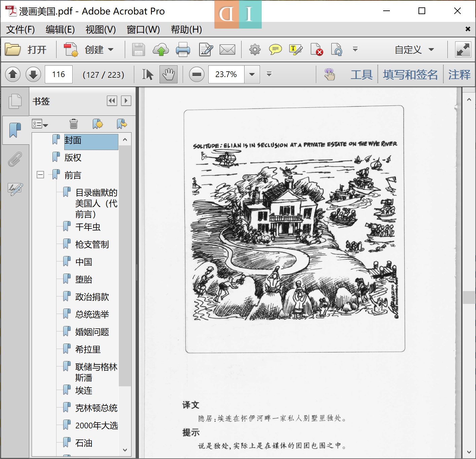Zoom out with the minus button
This screenshot has height=459, width=476.
[197, 74]
